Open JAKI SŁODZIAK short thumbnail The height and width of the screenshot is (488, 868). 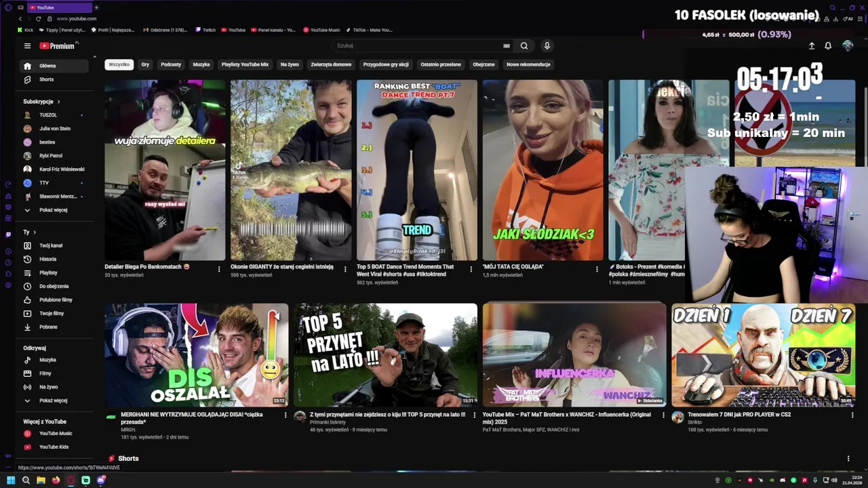pyautogui.click(x=542, y=170)
